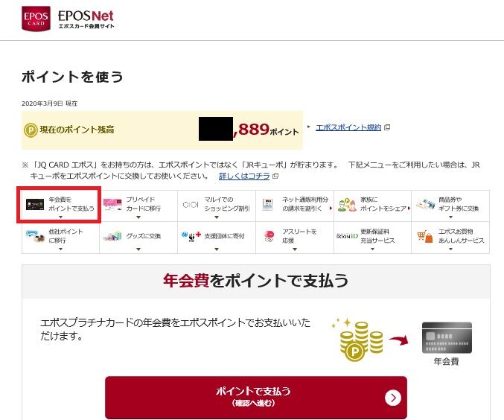This screenshot has width=504, height=420.
Task: Click the 年会費をポイントで支払う section heading
Action: tap(255, 281)
